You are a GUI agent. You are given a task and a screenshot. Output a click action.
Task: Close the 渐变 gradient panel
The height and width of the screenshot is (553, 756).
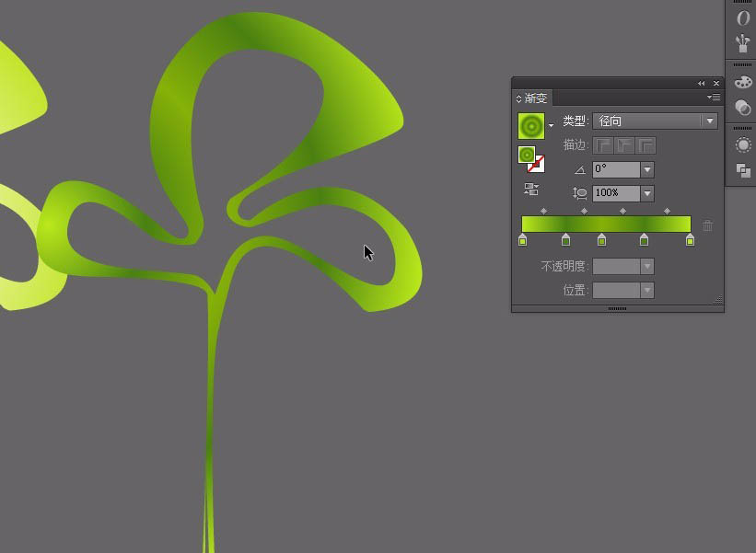pyautogui.click(x=716, y=84)
